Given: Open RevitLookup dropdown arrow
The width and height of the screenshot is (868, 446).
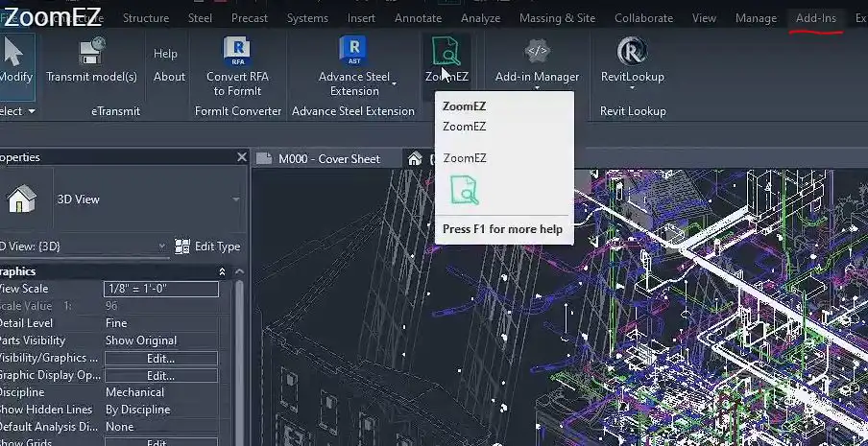Looking at the screenshot, I should (x=632, y=88).
